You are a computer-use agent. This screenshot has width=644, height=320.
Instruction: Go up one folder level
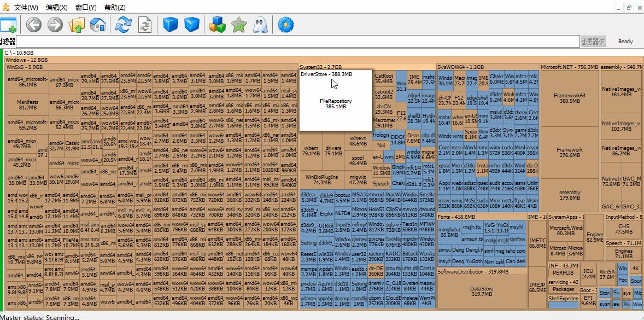tap(77, 25)
